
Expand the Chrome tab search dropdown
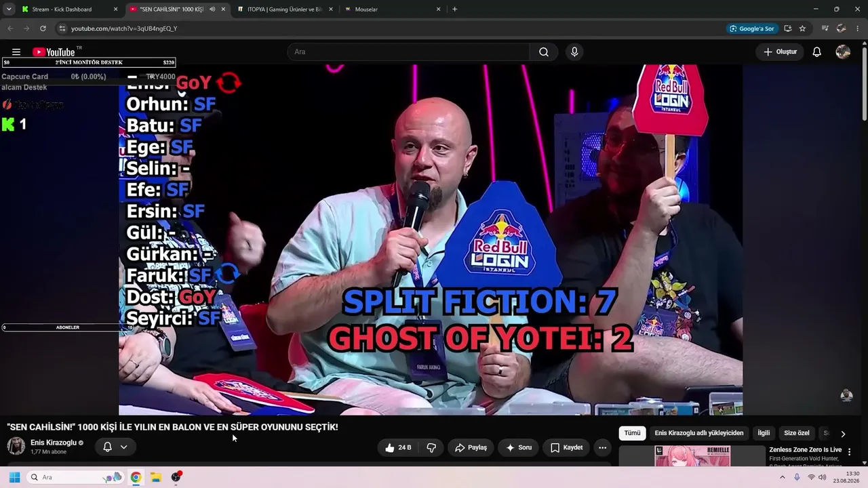pyautogui.click(x=9, y=9)
